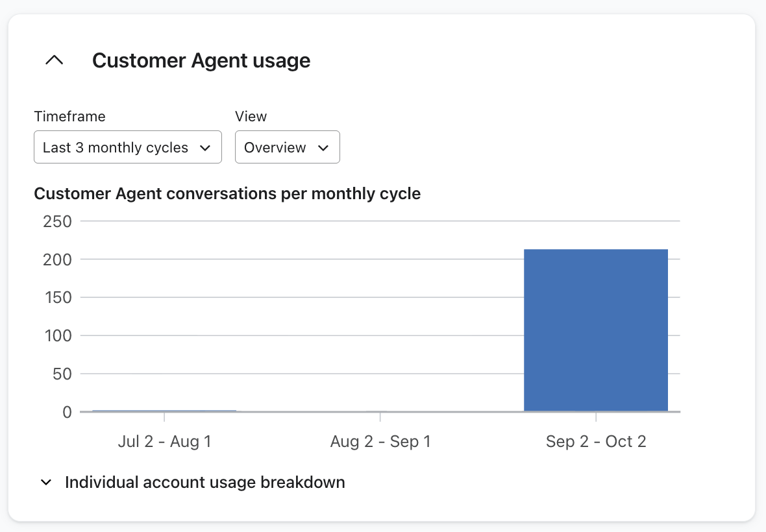Expand Individual account usage breakdown chevron
Screen dimensions: 766x532
[46, 483]
